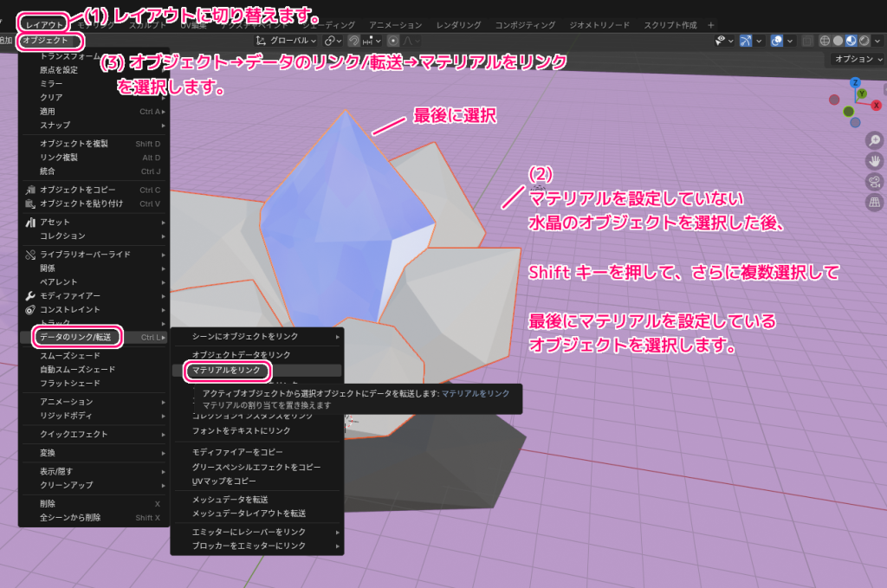This screenshot has width=887, height=588.
Task: Click the blue Z axis on the navigation gizmo
Action: pyautogui.click(x=856, y=81)
